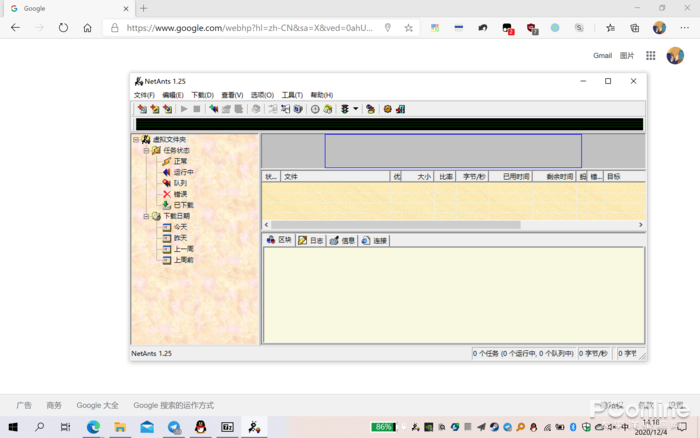Click the traffic light speed icon
The image size is (700, 438).
345,109
